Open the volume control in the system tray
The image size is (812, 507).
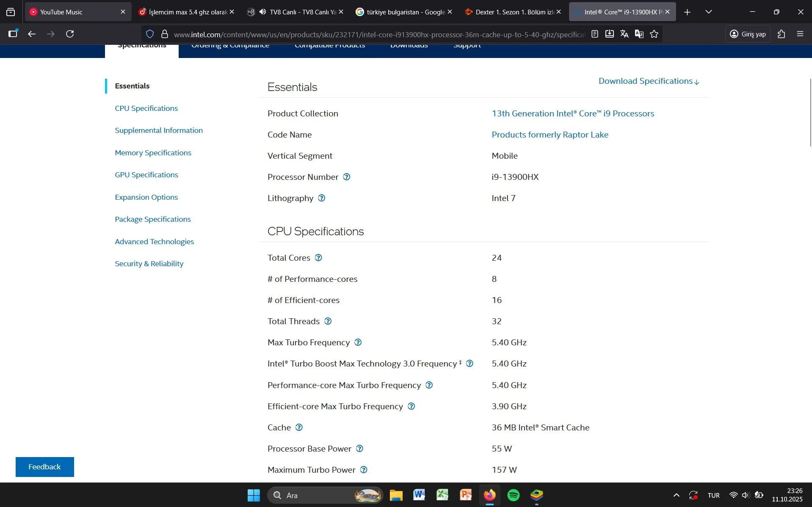click(746, 495)
